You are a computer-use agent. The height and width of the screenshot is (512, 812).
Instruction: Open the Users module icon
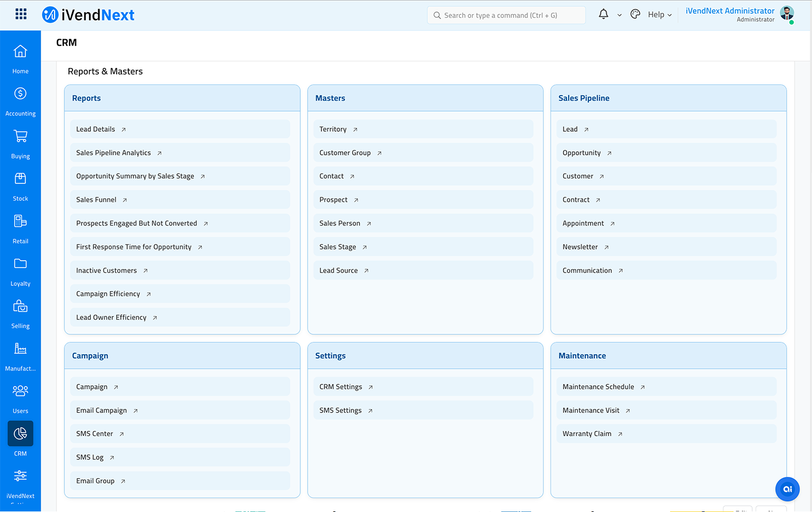[20, 391]
